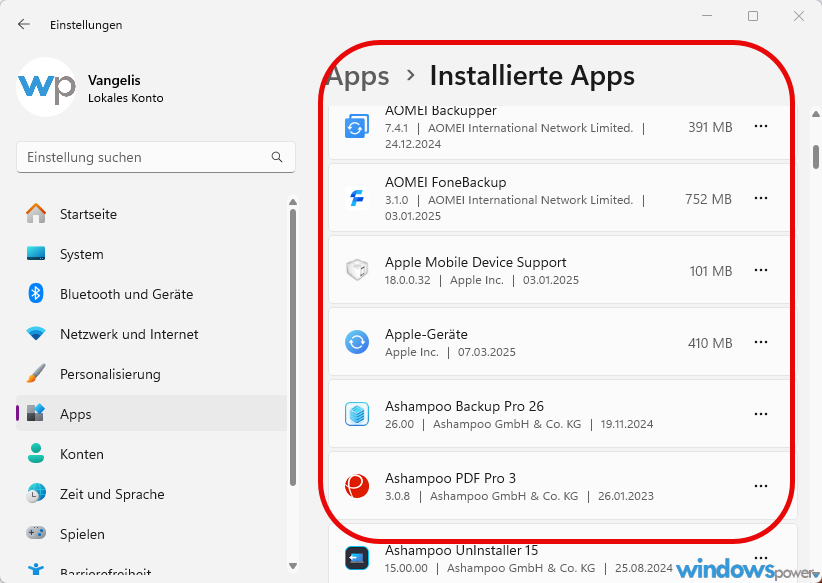Open Startseite in the sidebar

click(x=152, y=214)
